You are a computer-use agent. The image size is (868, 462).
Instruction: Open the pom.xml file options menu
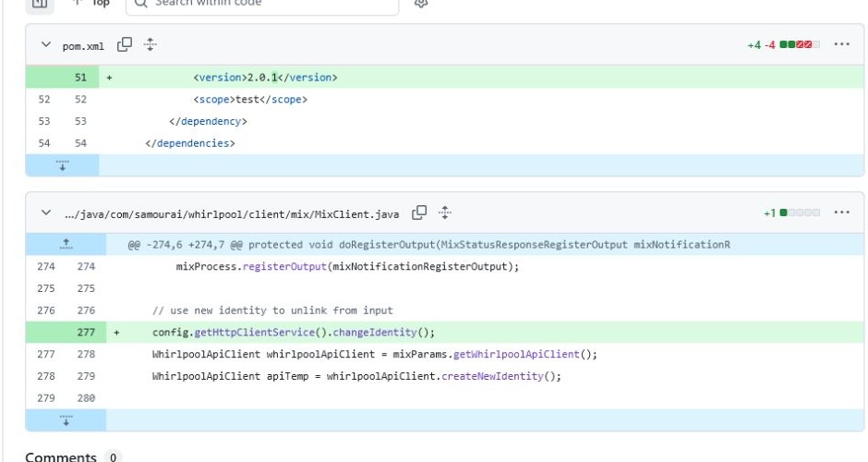pos(841,44)
